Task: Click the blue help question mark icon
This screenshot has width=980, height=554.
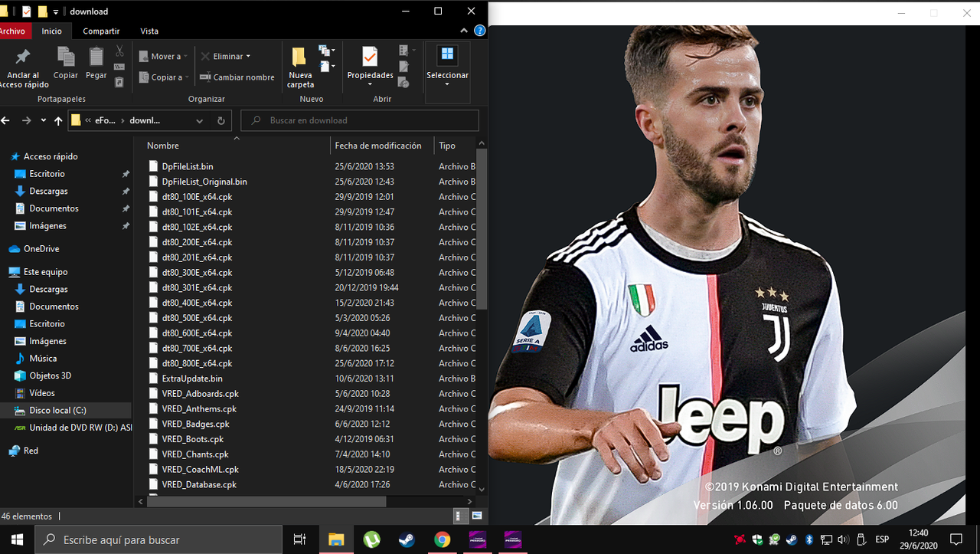Action: click(x=480, y=31)
